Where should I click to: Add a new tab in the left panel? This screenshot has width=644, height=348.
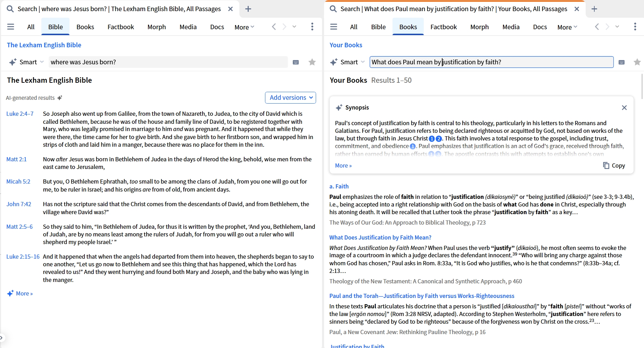(x=248, y=9)
